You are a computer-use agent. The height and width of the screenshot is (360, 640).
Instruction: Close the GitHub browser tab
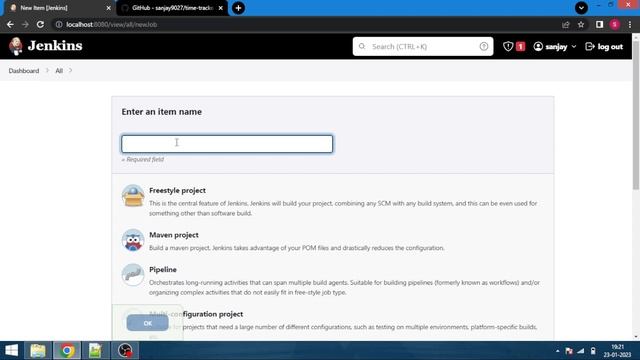pos(221,8)
